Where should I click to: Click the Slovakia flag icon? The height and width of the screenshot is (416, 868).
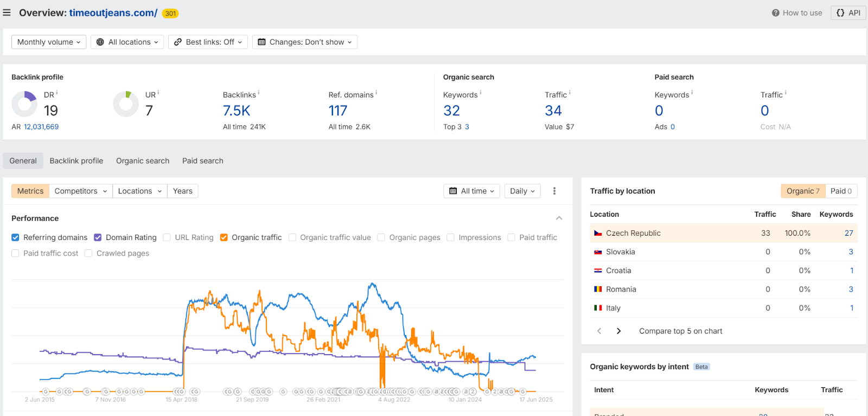pyautogui.click(x=598, y=252)
